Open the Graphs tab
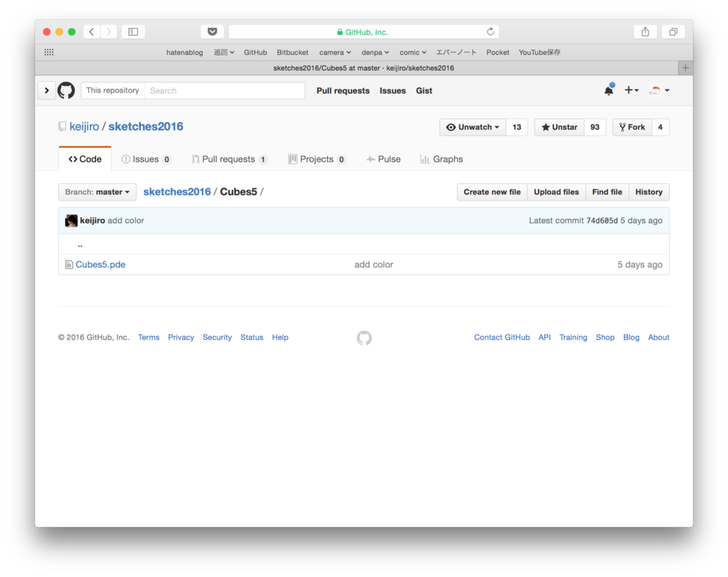The height and width of the screenshot is (577, 728). point(441,158)
